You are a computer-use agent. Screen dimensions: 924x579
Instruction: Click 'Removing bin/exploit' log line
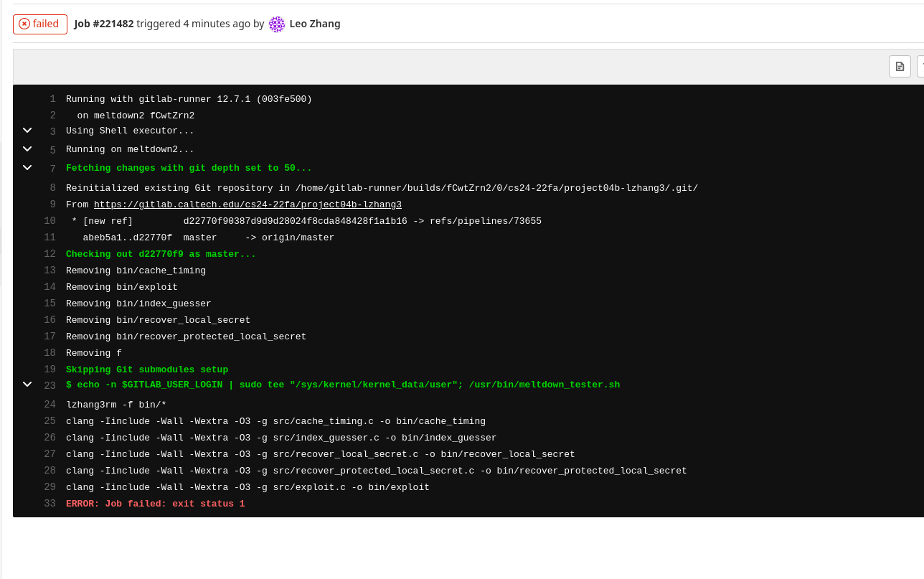(x=122, y=287)
